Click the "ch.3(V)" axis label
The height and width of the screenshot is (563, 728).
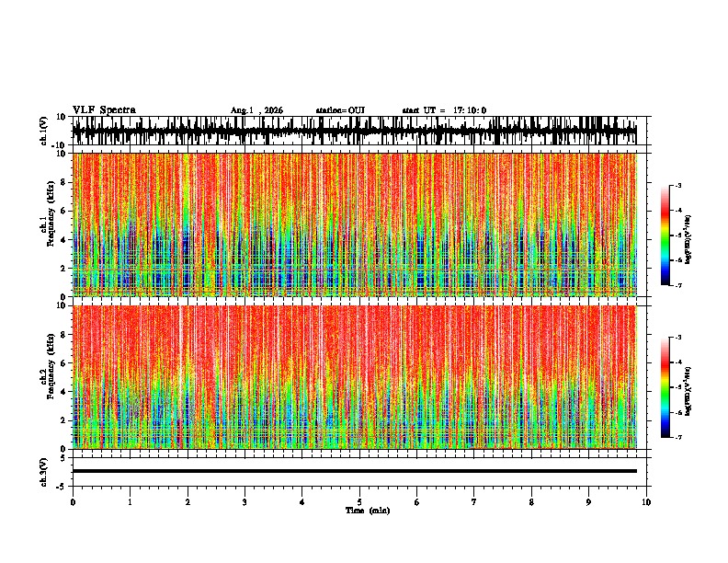[x=44, y=472]
